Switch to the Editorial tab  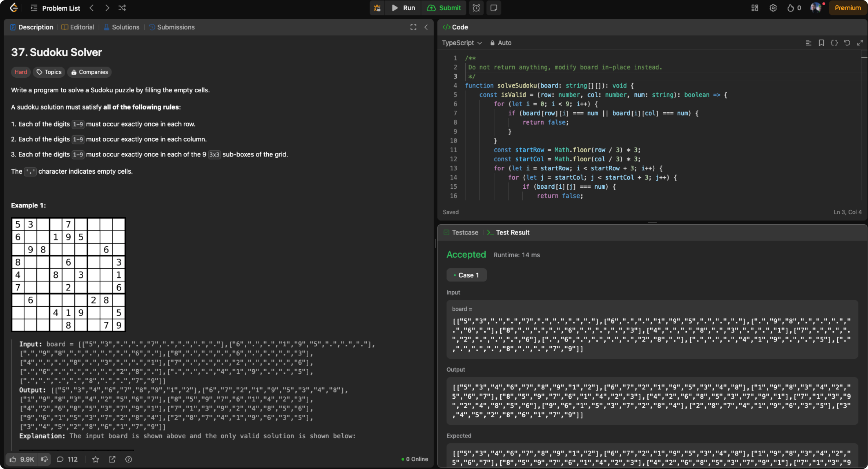point(78,27)
